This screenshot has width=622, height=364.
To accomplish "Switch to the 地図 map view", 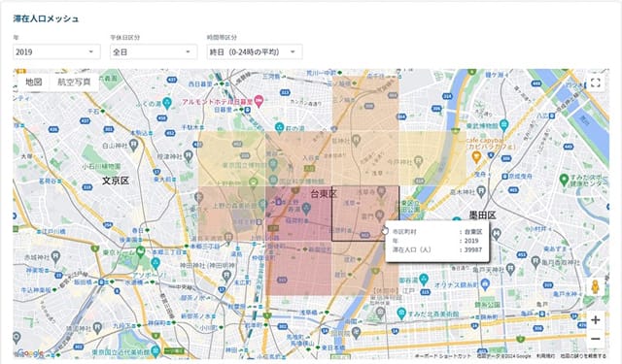I will (x=34, y=82).
